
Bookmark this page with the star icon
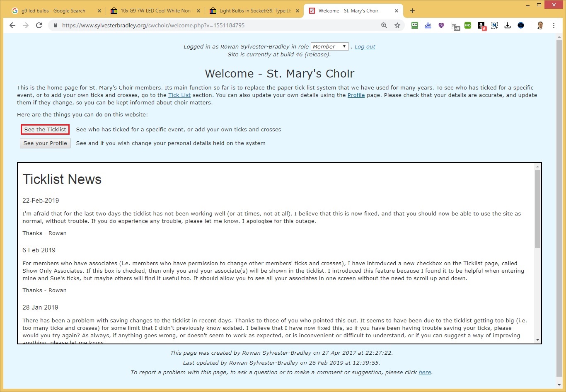(x=397, y=25)
